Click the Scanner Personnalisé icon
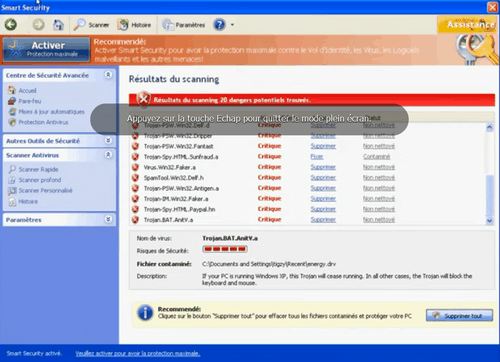The width and height of the screenshot is (500, 362). 12,191
